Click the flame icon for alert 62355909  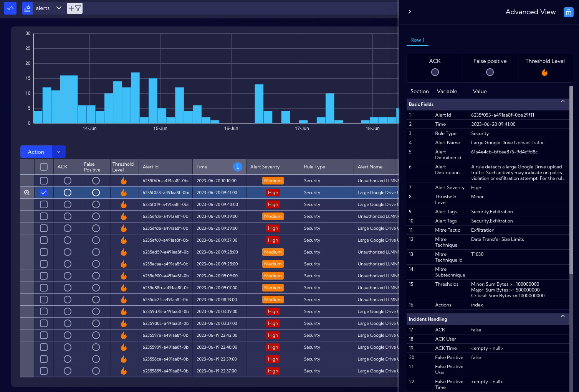[x=124, y=347]
